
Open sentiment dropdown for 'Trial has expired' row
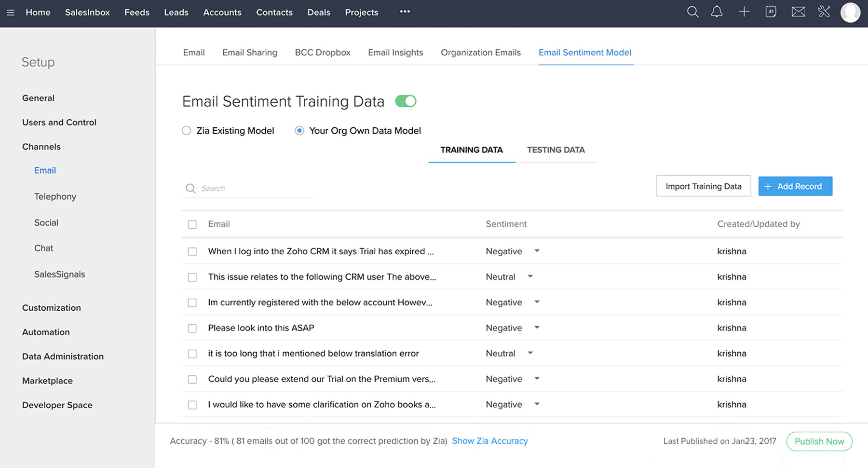point(537,251)
